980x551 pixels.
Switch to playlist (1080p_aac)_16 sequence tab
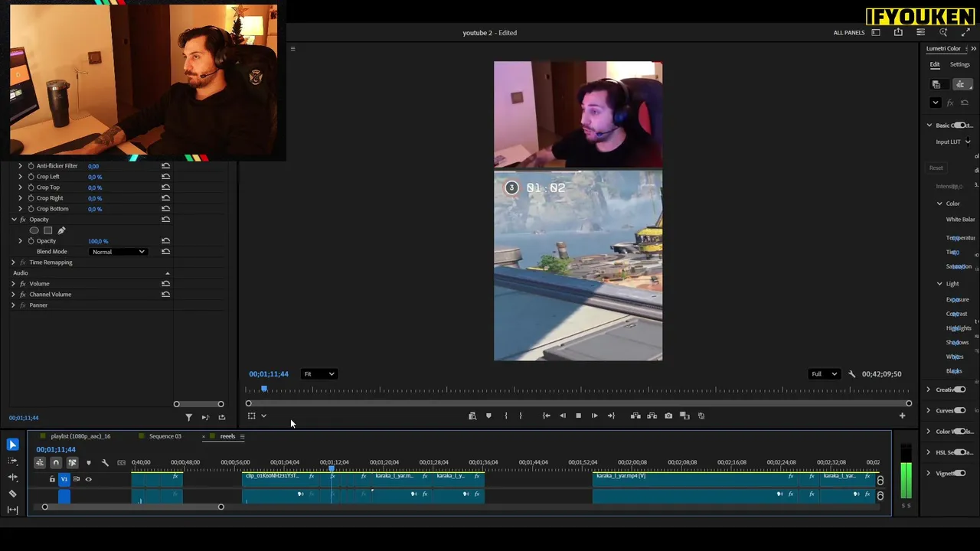(80, 436)
